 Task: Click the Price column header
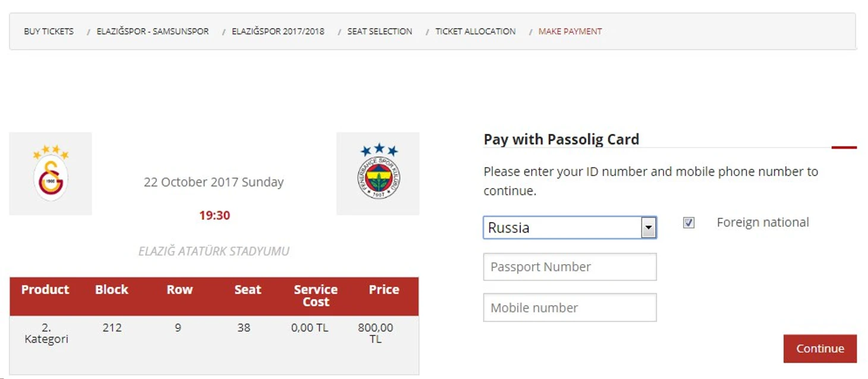tap(383, 290)
